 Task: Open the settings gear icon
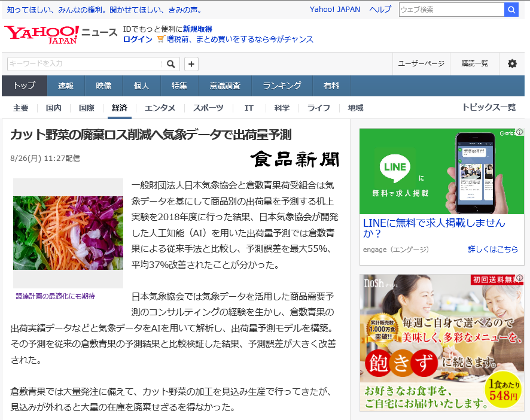(x=513, y=63)
